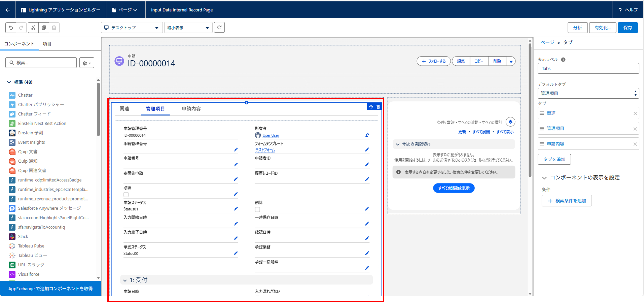Click the undo icon in the toolbar
The height and width of the screenshot is (302, 644).
[11, 28]
